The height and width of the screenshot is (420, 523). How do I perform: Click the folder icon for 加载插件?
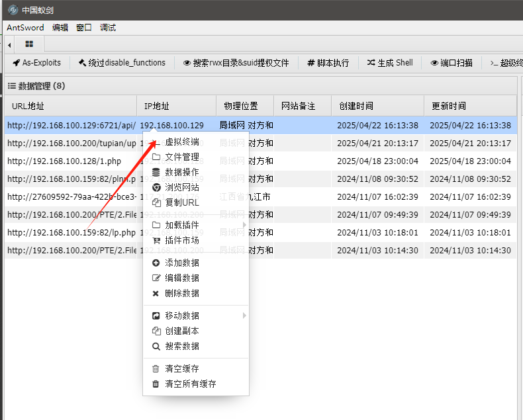click(156, 225)
